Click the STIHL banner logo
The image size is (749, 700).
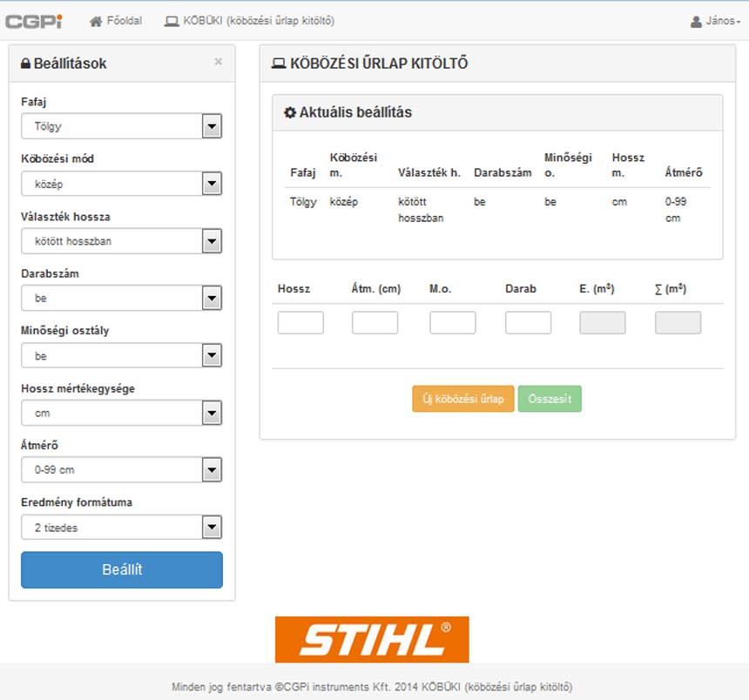372,640
